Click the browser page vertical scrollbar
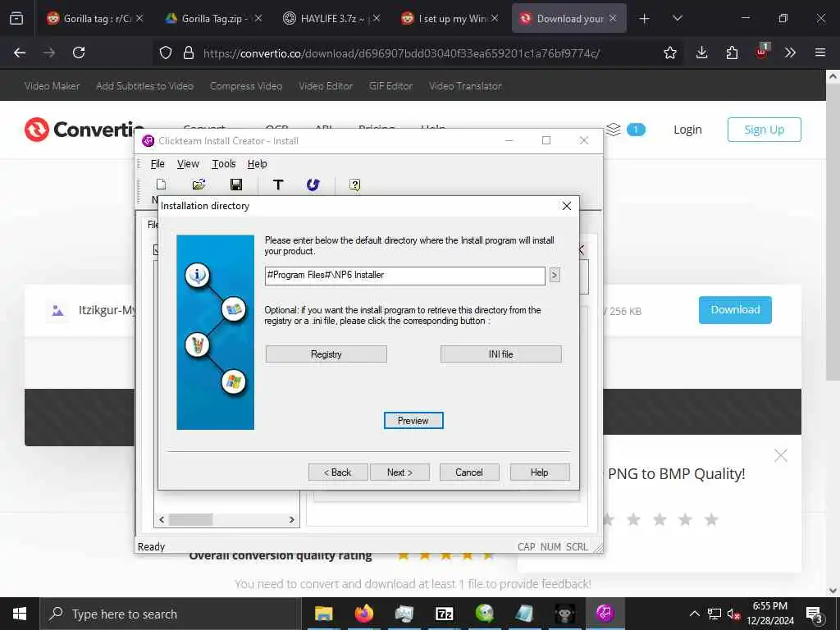 click(833, 231)
